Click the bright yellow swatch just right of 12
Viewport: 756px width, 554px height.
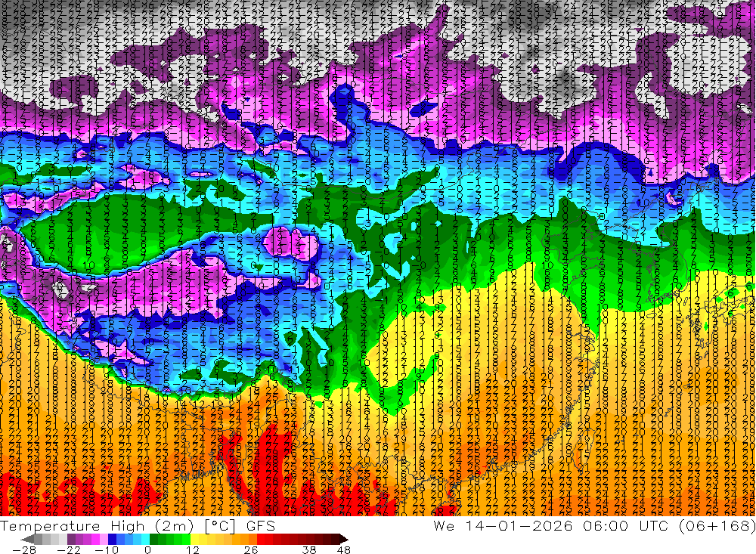tap(195, 540)
